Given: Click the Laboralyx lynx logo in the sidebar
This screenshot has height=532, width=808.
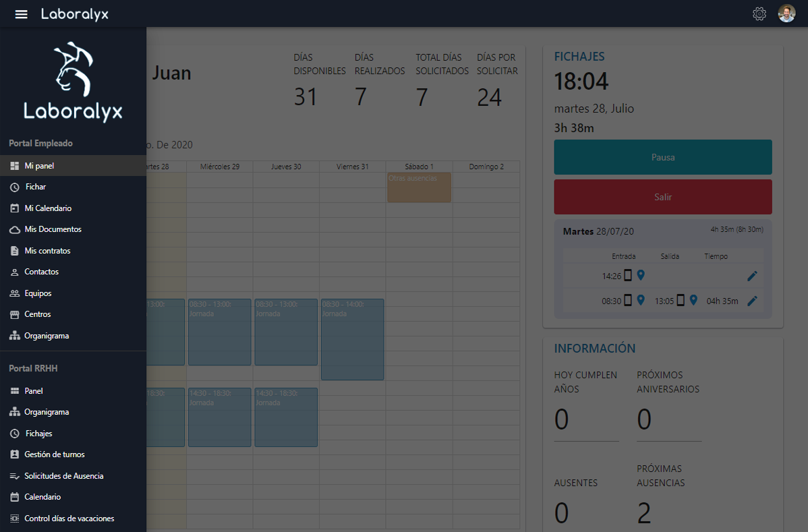Looking at the screenshot, I should tap(73, 82).
